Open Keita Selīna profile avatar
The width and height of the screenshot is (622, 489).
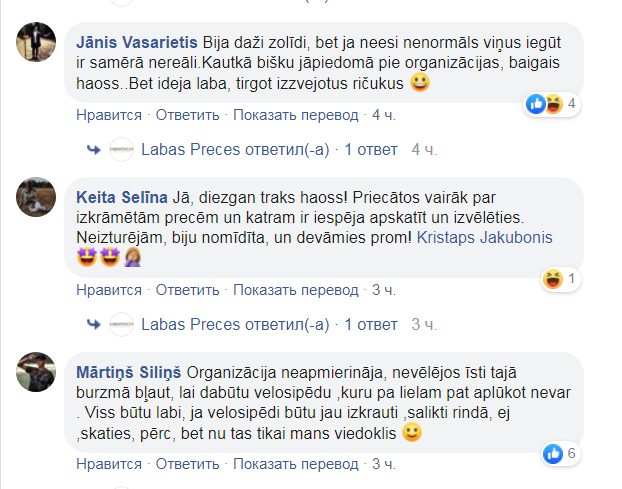[36, 197]
